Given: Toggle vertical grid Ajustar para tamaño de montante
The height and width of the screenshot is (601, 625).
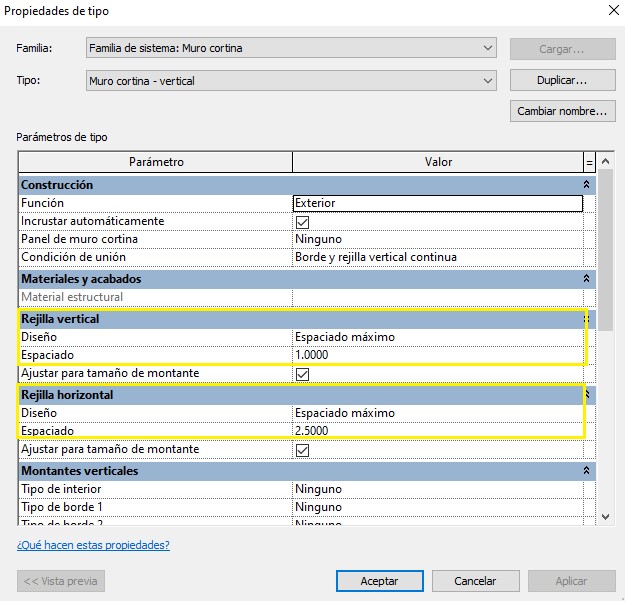Looking at the screenshot, I should [x=303, y=374].
